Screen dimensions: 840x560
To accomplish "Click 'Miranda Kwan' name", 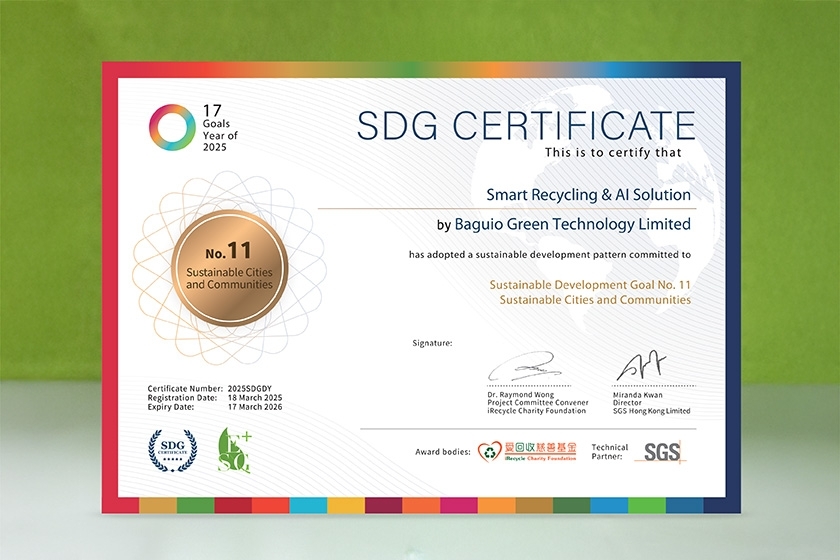I will [638, 395].
